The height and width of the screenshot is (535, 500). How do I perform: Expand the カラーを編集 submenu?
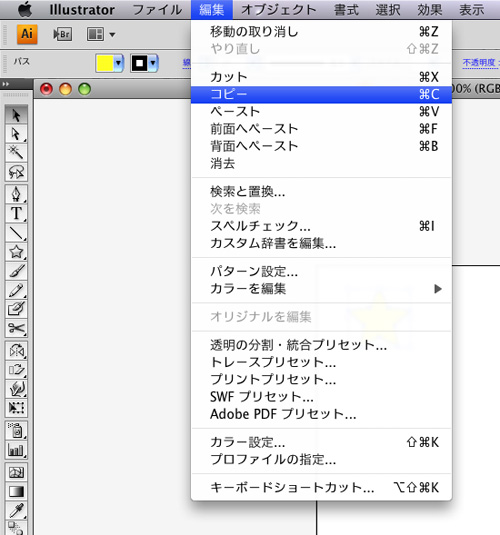point(322,289)
